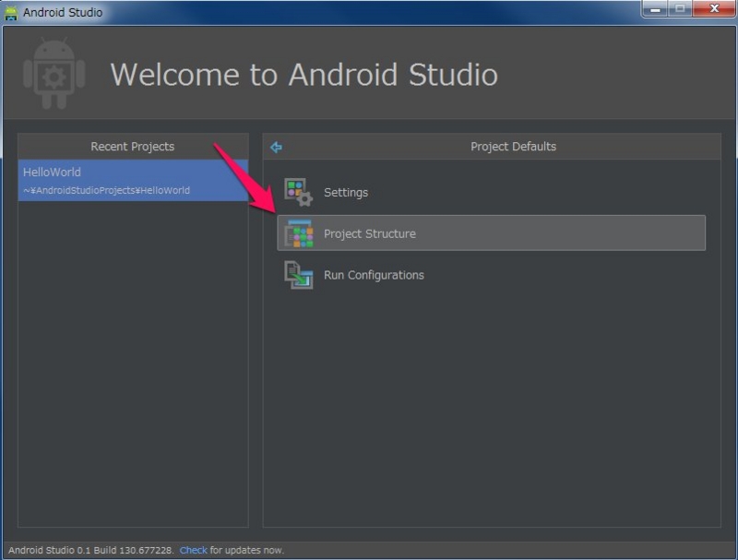Click the disabled maximize window button
Screen dimensions: 738x560
click(680, 9)
